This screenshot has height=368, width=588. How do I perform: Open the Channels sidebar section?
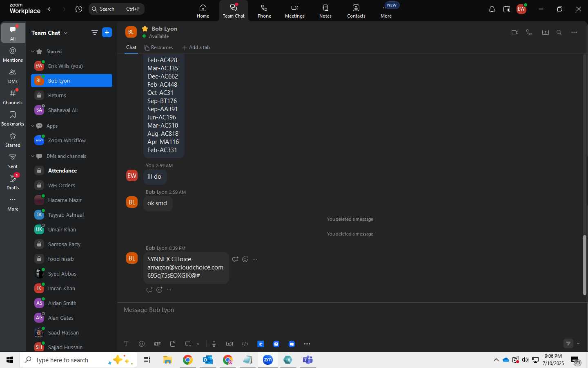13,97
